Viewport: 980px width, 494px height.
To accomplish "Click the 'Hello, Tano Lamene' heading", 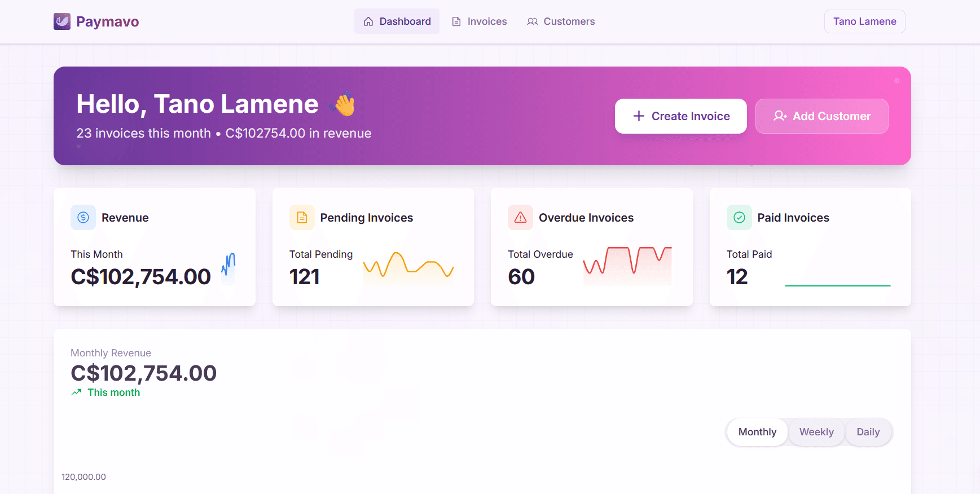I will click(x=197, y=104).
